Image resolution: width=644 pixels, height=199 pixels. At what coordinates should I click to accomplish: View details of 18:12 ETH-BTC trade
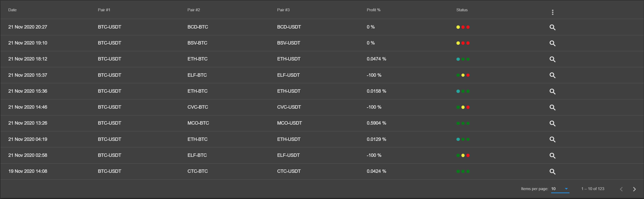pos(552,59)
